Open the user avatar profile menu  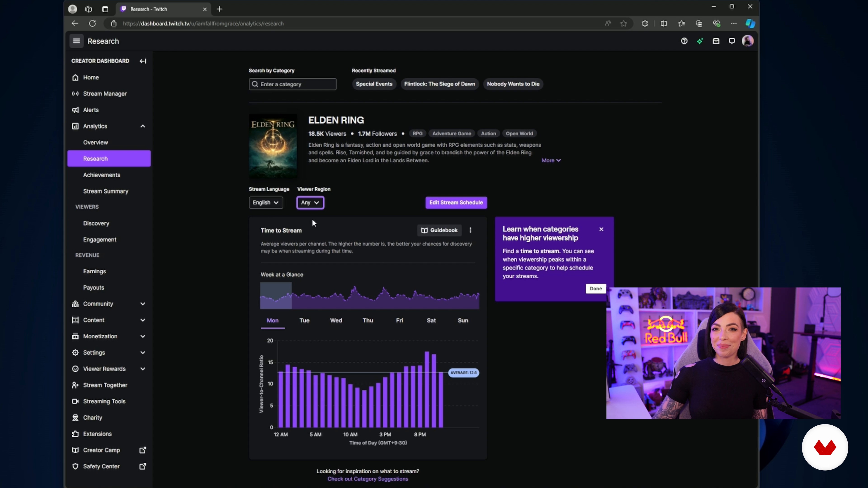pos(748,41)
